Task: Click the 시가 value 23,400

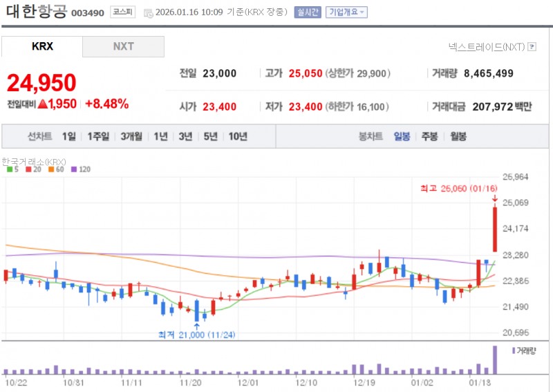Action: [x=219, y=106]
